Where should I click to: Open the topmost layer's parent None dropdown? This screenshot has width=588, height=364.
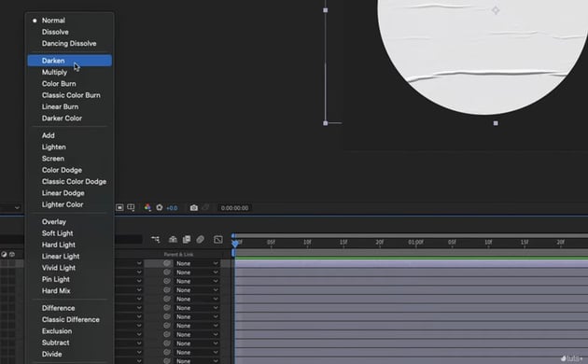click(x=197, y=263)
